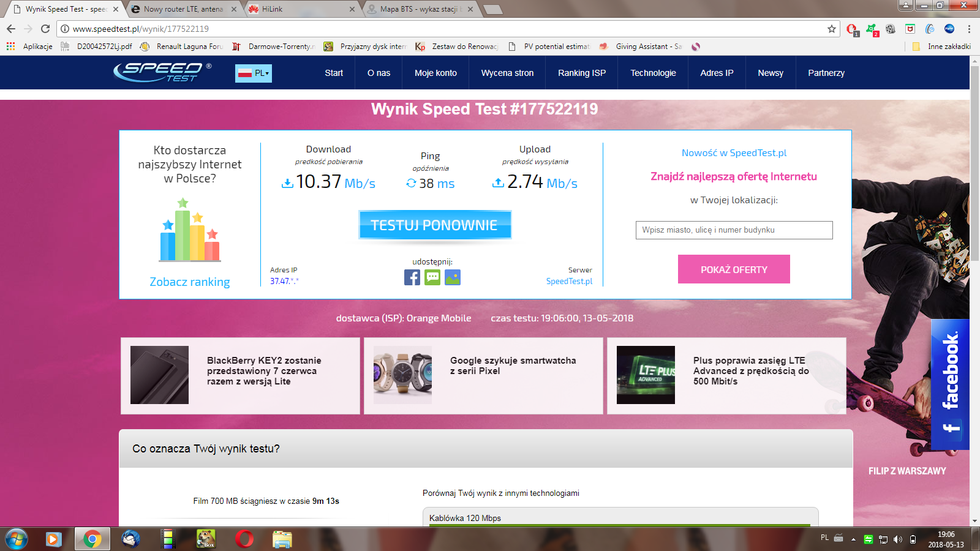Open Chrome taskbar icon

pyautogui.click(x=92, y=539)
